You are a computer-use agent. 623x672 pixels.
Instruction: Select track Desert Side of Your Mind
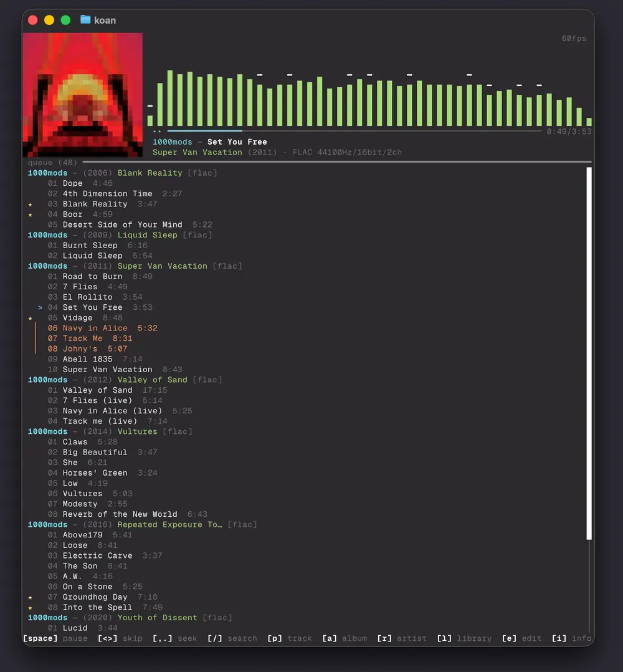(x=130, y=224)
